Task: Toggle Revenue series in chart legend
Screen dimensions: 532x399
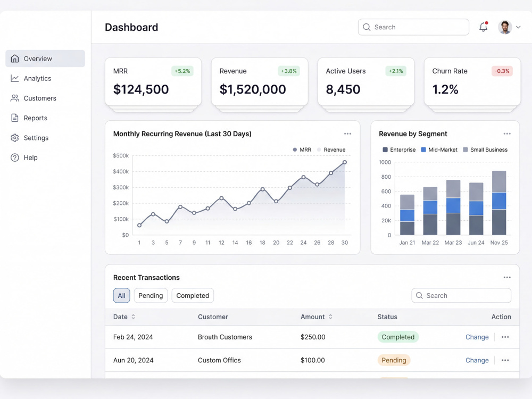Action: [x=331, y=149]
